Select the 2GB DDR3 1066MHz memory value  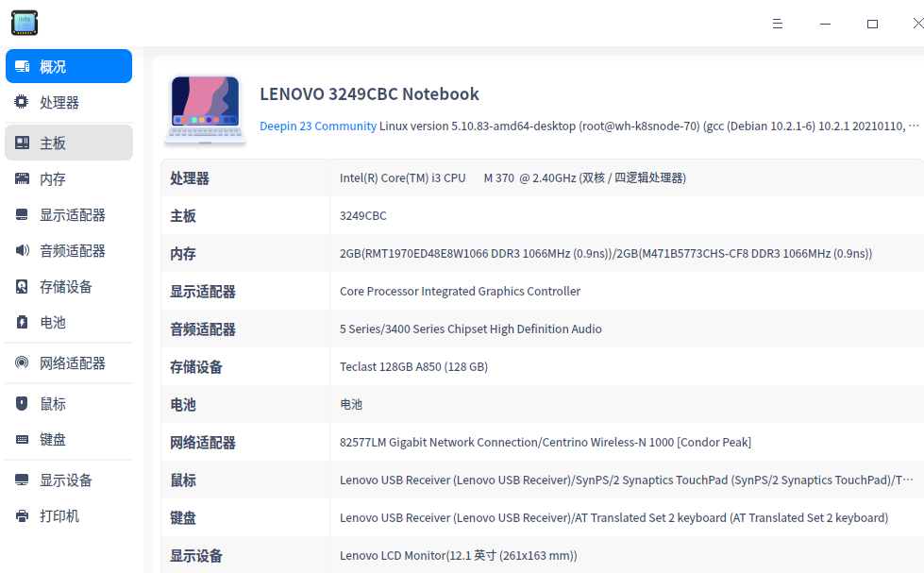tap(606, 254)
